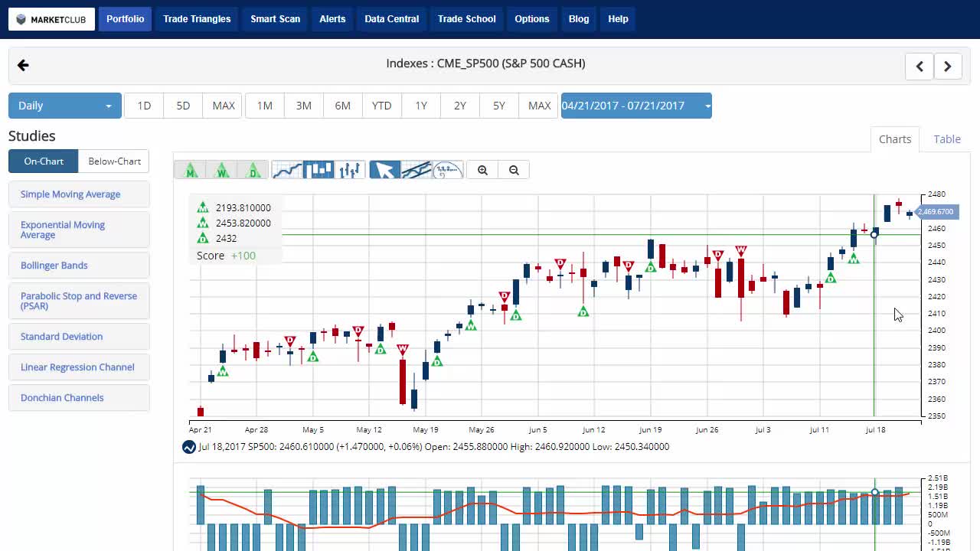This screenshot has height=551, width=980.
Task: Toggle the Monthly trade triangle icon
Action: [x=190, y=170]
